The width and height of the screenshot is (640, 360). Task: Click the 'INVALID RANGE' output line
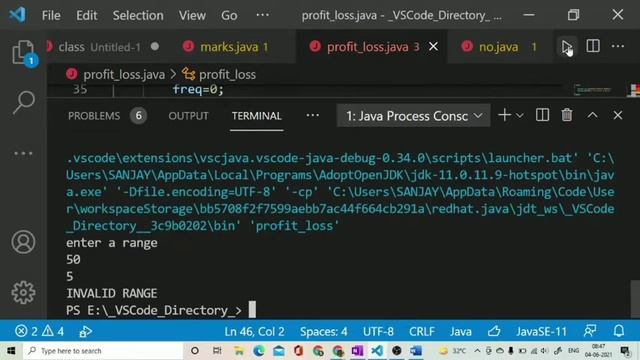pos(111,293)
